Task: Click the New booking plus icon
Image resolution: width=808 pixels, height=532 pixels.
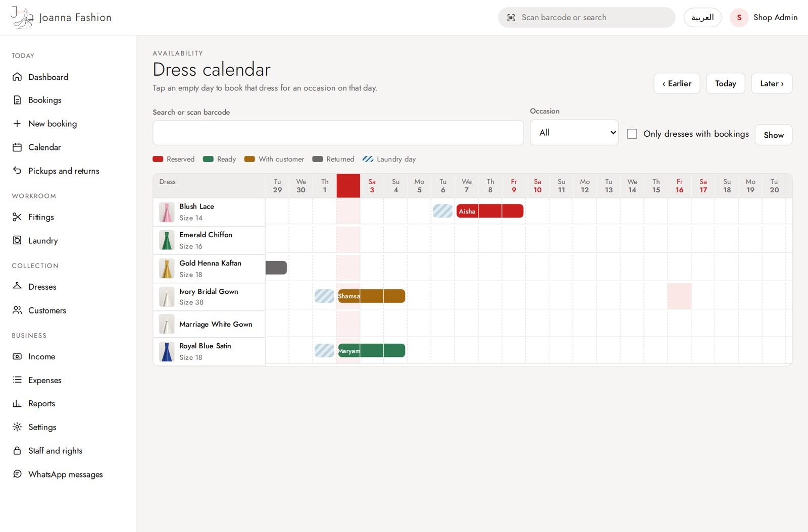Action: point(17,124)
